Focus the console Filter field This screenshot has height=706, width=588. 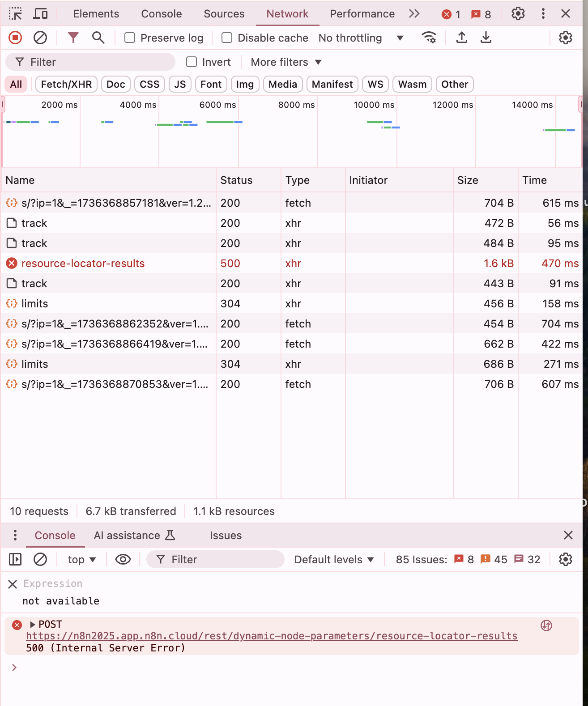pos(215,559)
